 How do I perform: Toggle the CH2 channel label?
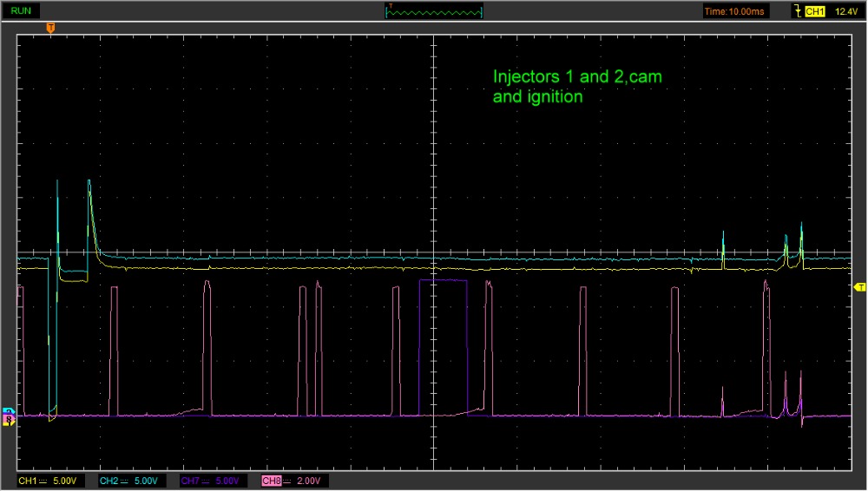click(108, 480)
